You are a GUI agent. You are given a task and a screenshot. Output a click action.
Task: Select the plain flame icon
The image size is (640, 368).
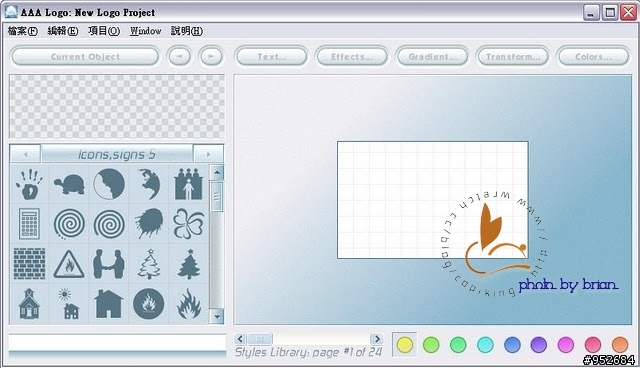[189, 304]
